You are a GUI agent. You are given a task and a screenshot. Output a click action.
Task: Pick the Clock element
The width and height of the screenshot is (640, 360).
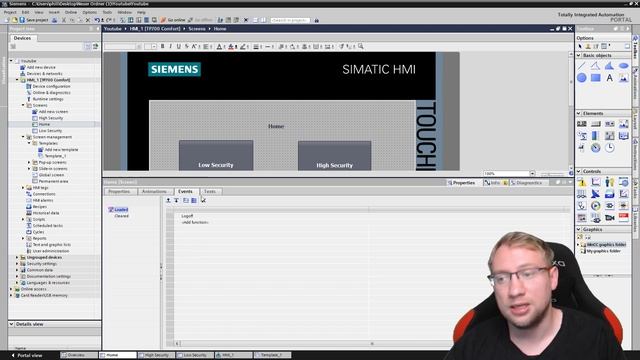(609, 148)
